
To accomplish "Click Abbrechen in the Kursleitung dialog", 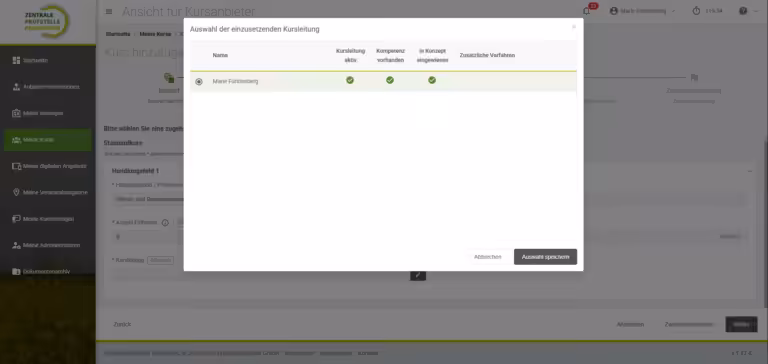I will coord(487,257).
